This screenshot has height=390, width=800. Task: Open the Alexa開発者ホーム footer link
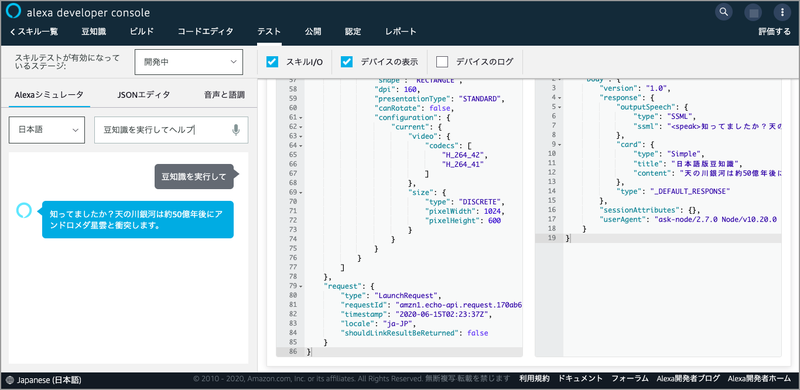pos(759,379)
